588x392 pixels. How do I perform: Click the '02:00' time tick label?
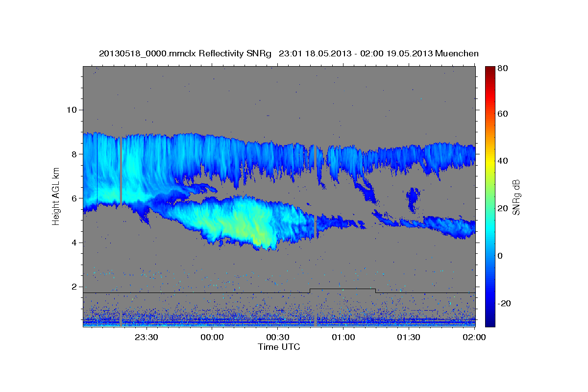474,337
